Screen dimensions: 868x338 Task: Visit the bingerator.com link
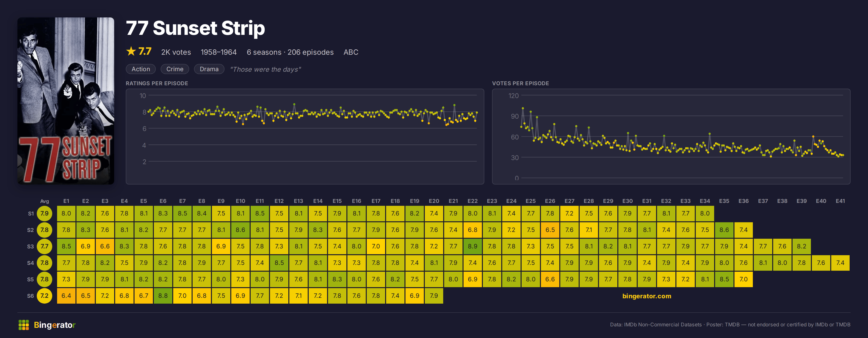tap(646, 296)
